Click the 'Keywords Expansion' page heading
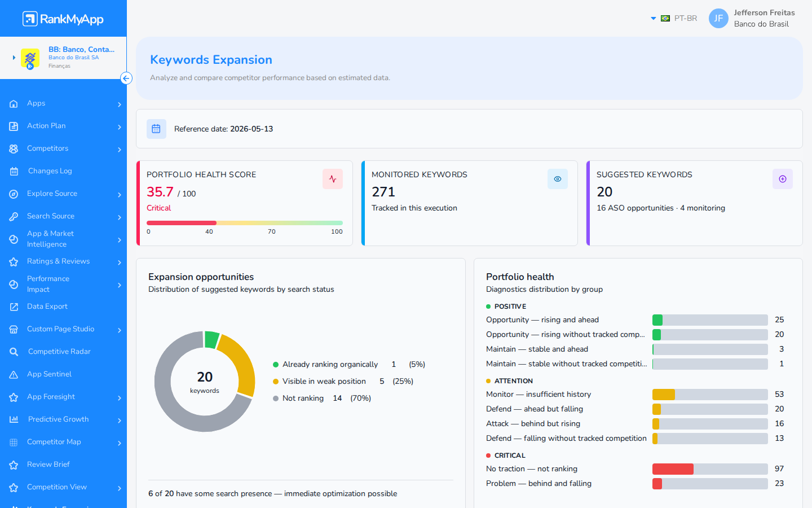This screenshot has width=812, height=508. click(211, 60)
